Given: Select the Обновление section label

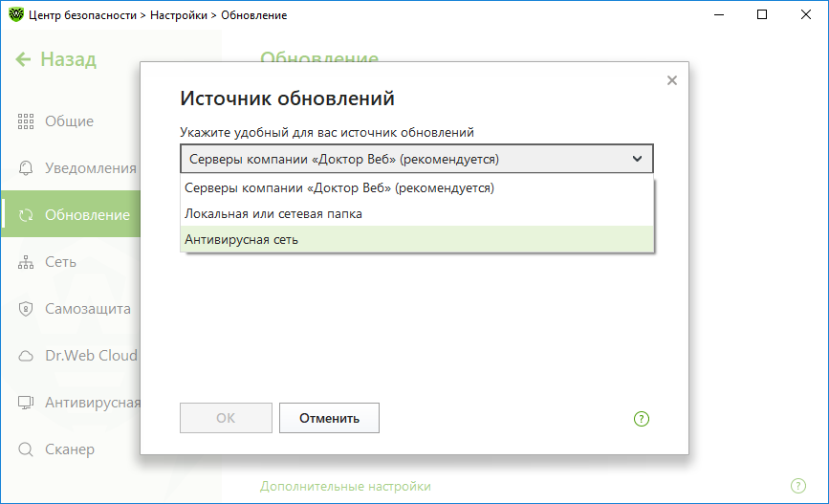Looking at the screenshot, I should tap(87, 215).
